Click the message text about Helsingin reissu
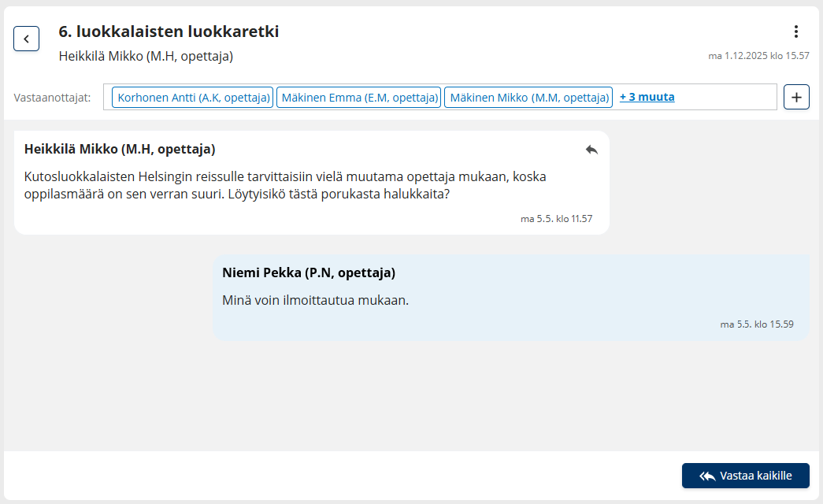This screenshot has height=504, width=823. [285, 185]
